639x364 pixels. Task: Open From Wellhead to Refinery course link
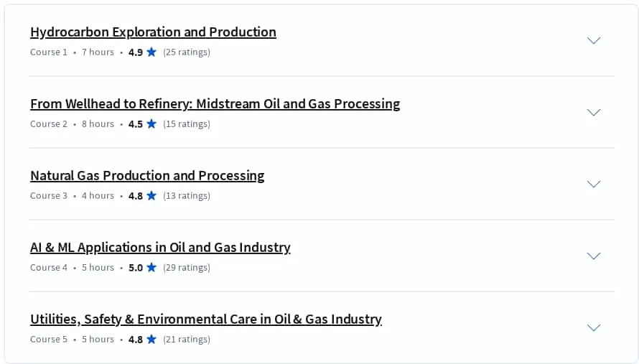pyautogui.click(x=215, y=104)
